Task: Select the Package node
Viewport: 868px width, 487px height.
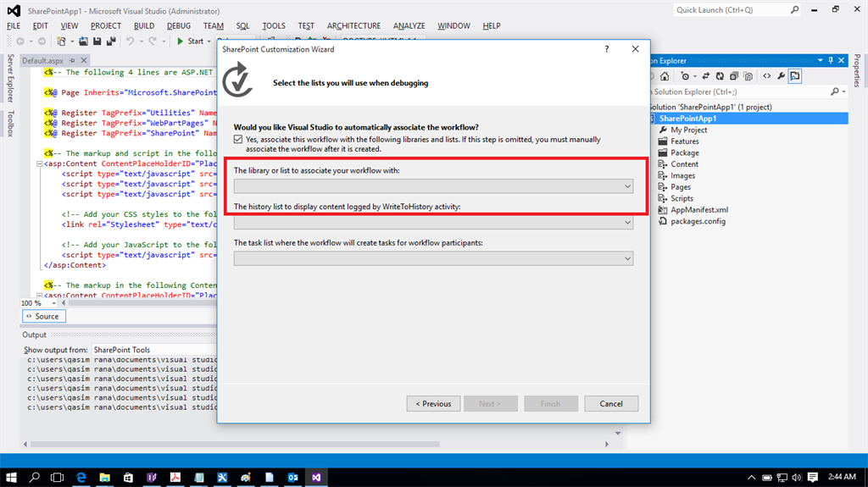Action: (x=685, y=152)
